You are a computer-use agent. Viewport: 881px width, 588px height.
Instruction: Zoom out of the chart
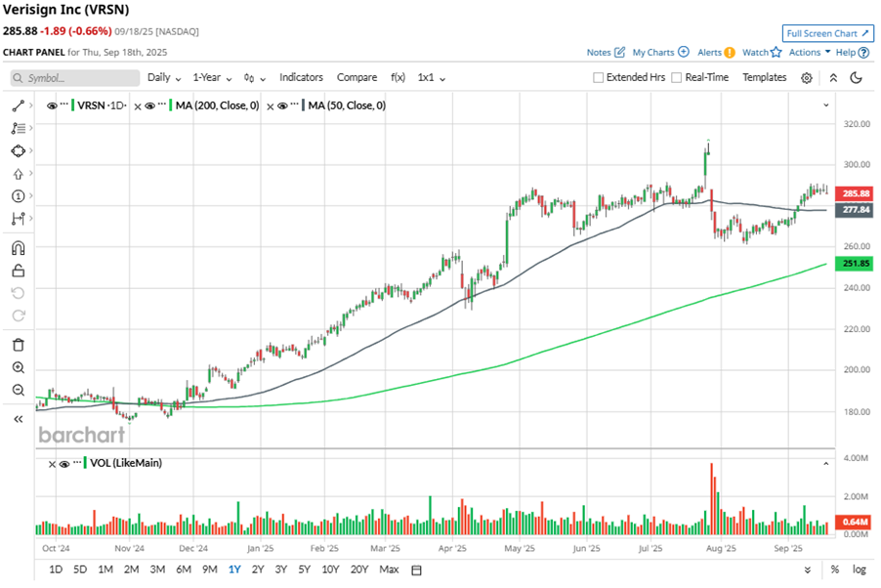pyautogui.click(x=18, y=390)
